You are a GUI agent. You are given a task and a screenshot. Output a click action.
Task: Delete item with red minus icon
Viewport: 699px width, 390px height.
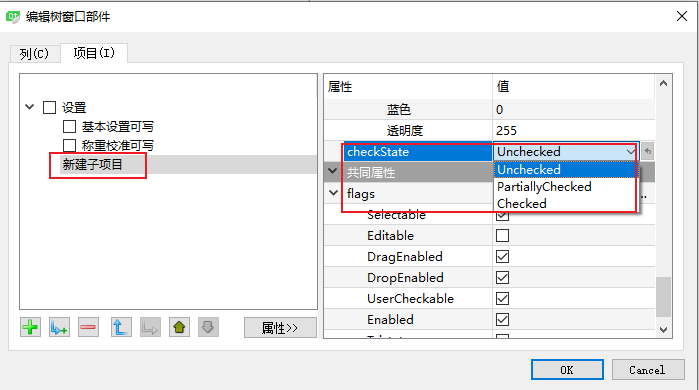pyautogui.click(x=88, y=328)
